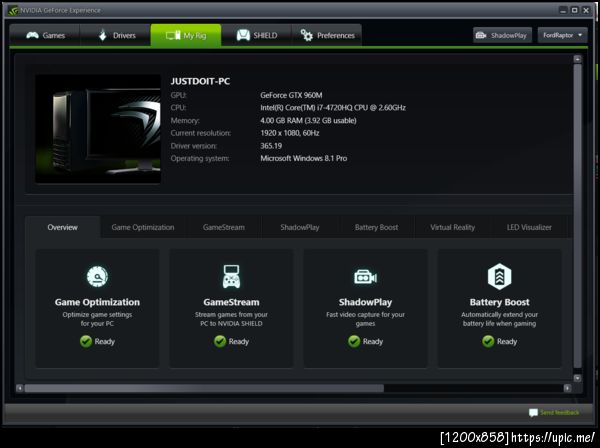Image resolution: width=600 pixels, height=448 pixels.
Task: Open the FordRaptor account dropdown
Action: point(562,35)
